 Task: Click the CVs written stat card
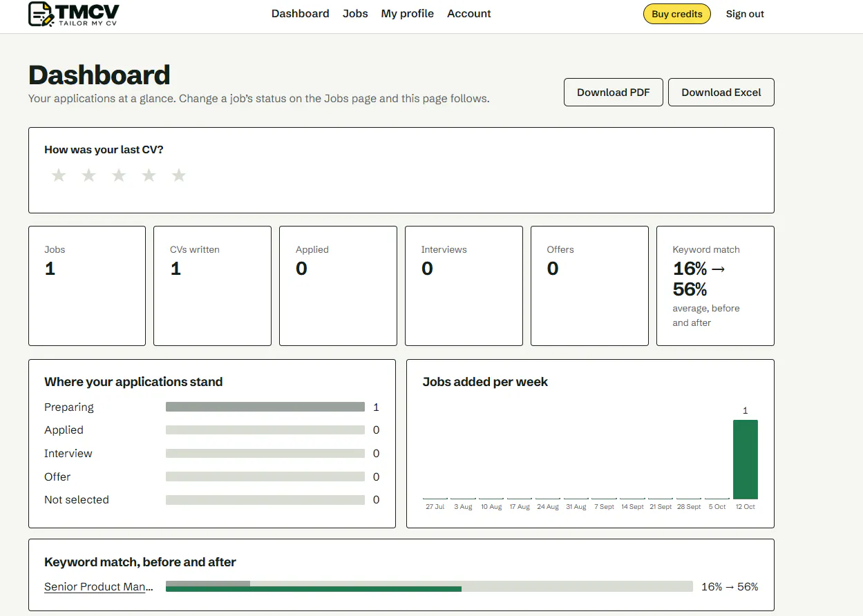click(212, 286)
